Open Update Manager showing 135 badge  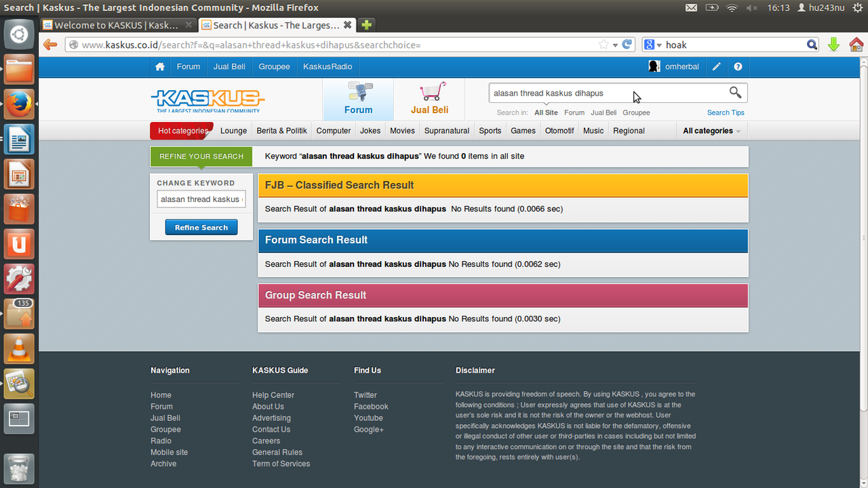coord(19,314)
